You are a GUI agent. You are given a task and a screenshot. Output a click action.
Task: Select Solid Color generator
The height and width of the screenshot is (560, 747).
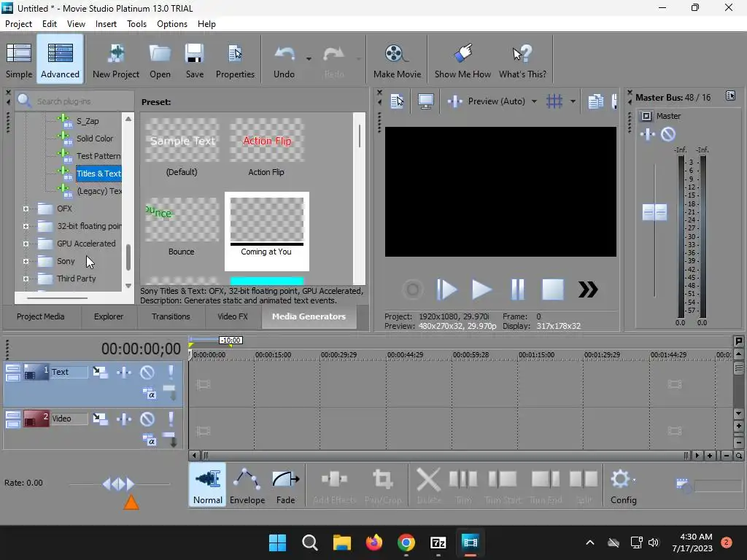point(95,139)
